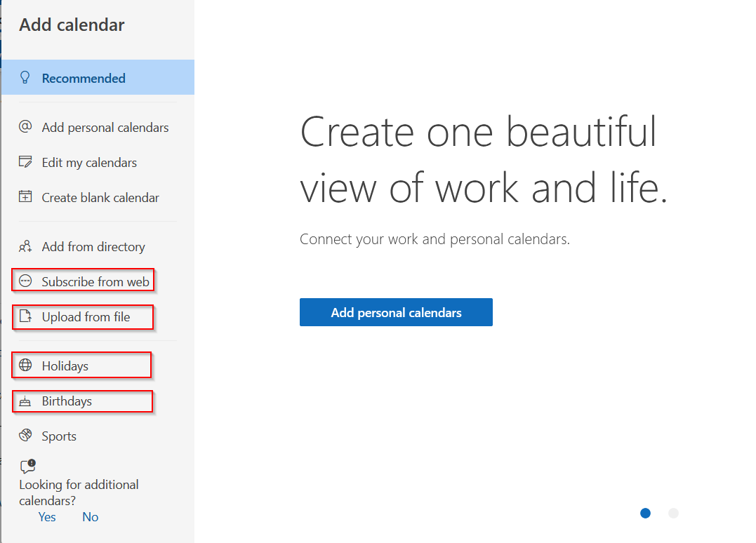Click the Sports ball icon
This screenshot has height=543, width=756.
pyautogui.click(x=26, y=436)
